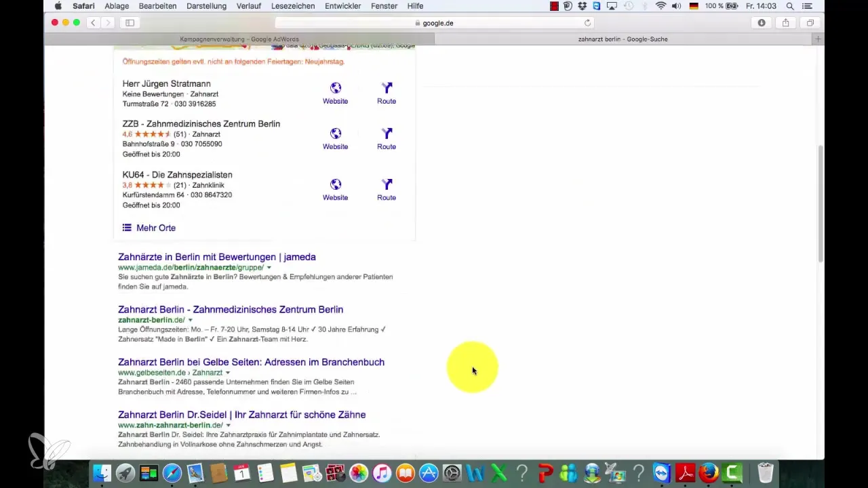Screen dimensions: 868x488
Task: Show all tabs overview in Safari
Action: pyautogui.click(x=810, y=22)
